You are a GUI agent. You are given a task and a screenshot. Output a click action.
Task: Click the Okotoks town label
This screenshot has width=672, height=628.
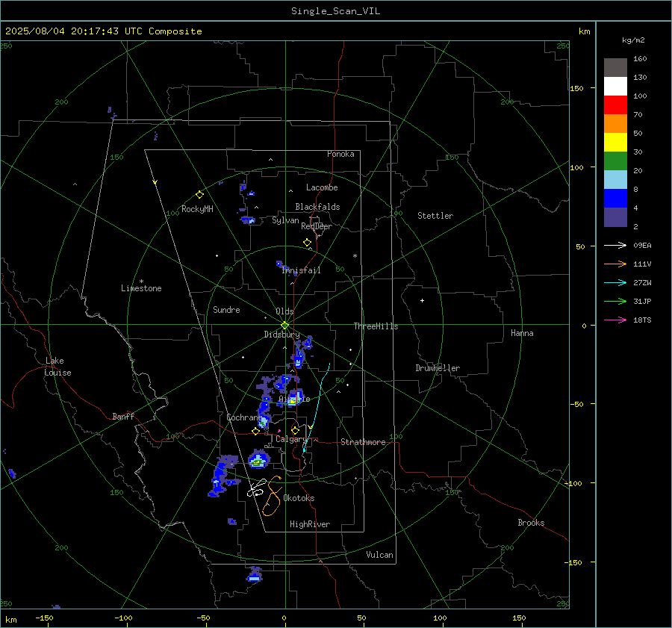tap(299, 497)
